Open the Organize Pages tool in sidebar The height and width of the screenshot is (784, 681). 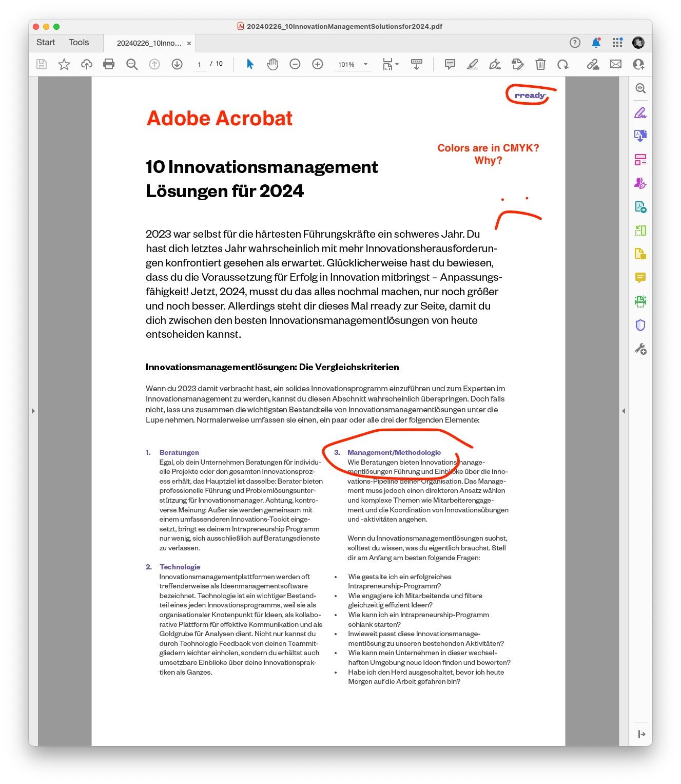[x=640, y=160]
